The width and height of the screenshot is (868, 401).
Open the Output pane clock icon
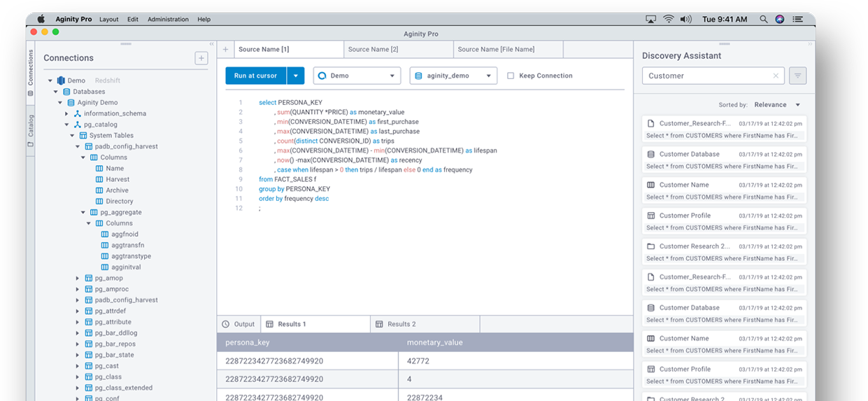pyautogui.click(x=225, y=324)
